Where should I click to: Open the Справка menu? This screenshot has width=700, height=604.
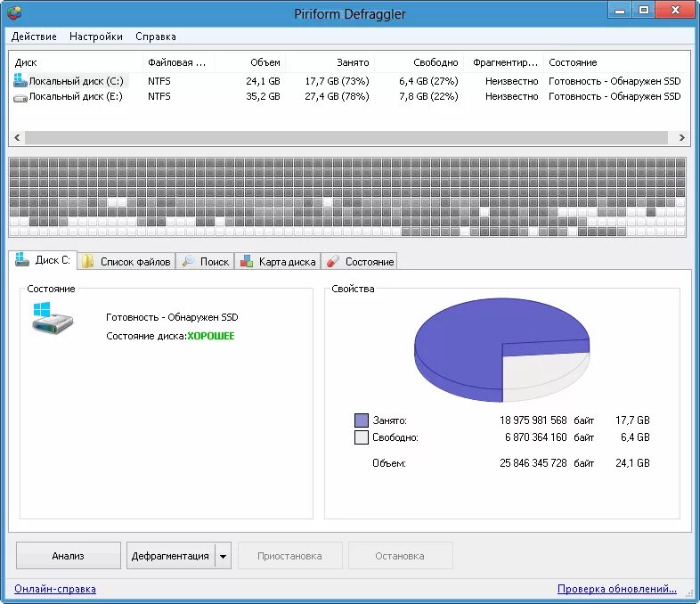pos(156,37)
